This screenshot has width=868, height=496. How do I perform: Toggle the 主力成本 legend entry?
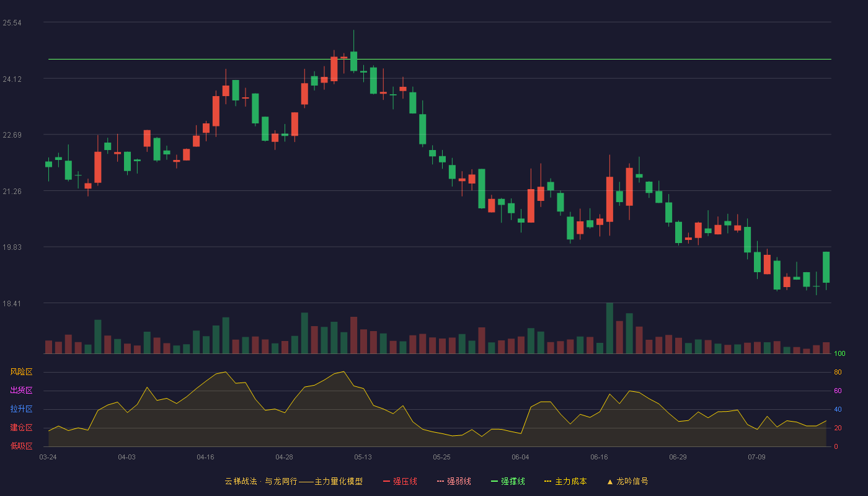(x=565, y=481)
